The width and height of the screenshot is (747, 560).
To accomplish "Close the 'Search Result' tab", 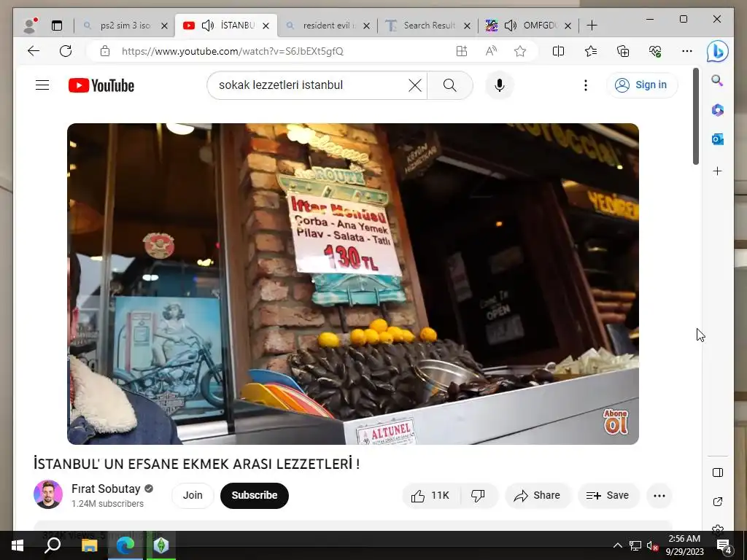I will point(468,26).
